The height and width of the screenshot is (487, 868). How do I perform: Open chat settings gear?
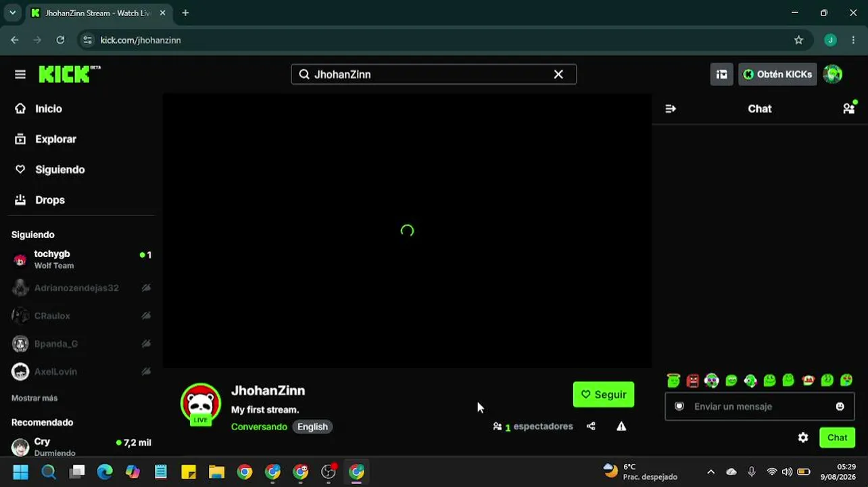click(803, 438)
